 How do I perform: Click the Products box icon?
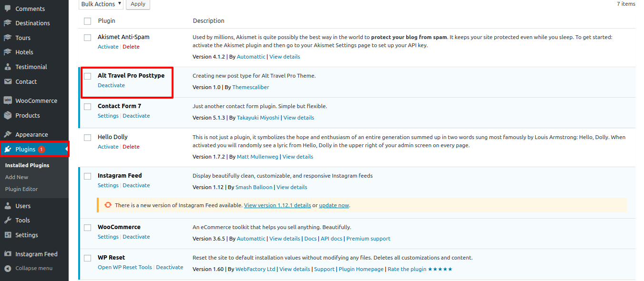point(8,115)
